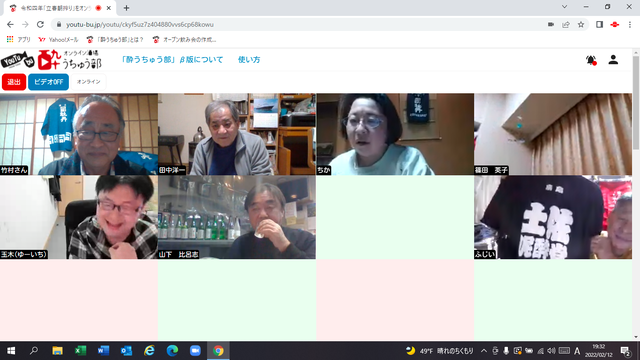This screenshot has height=360, width=640.
Task: Open the アプリ bookmarks shortcut
Action: (19, 40)
